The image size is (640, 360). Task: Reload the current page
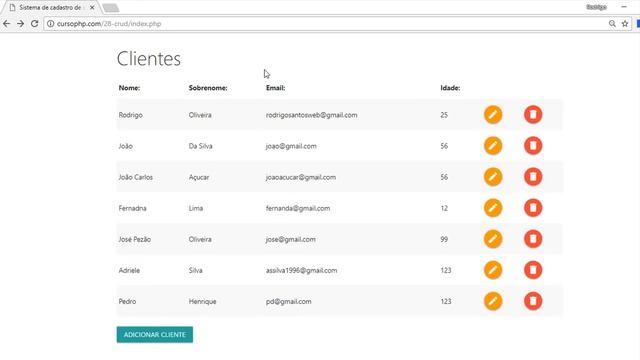(x=35, y=24)
